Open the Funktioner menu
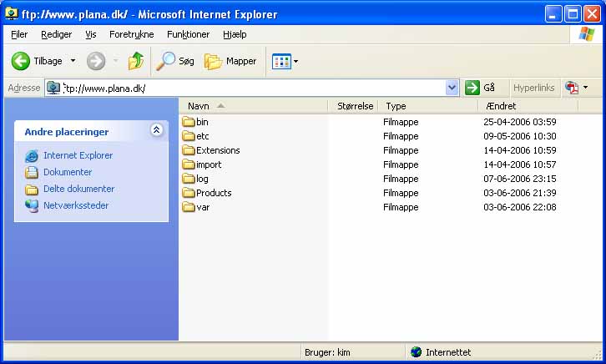Screen dimensions: 606x364 click(188, 34)
